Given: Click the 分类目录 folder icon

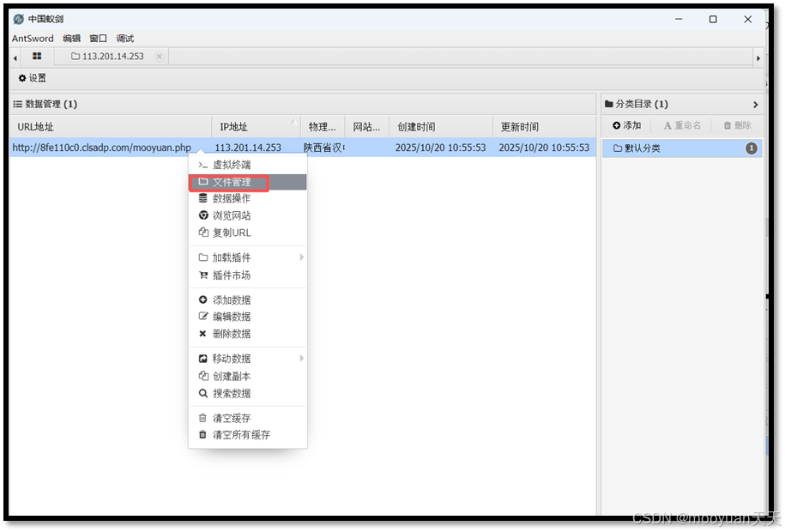Looking at the screenshot, I should (x=609, y=104).
